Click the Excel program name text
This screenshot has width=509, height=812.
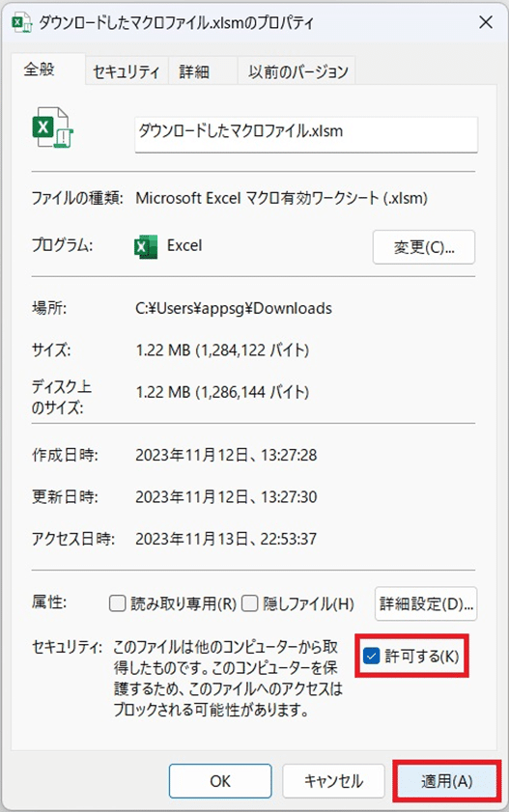pos(184,245)
